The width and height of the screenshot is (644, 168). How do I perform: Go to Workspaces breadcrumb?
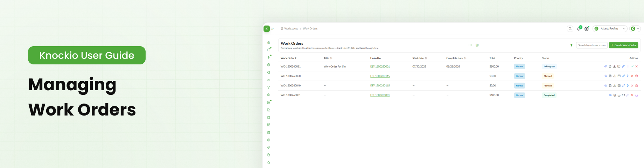point(291,29)
